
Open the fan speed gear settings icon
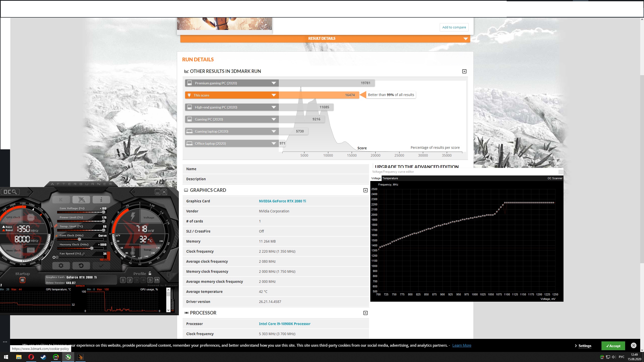54,257
